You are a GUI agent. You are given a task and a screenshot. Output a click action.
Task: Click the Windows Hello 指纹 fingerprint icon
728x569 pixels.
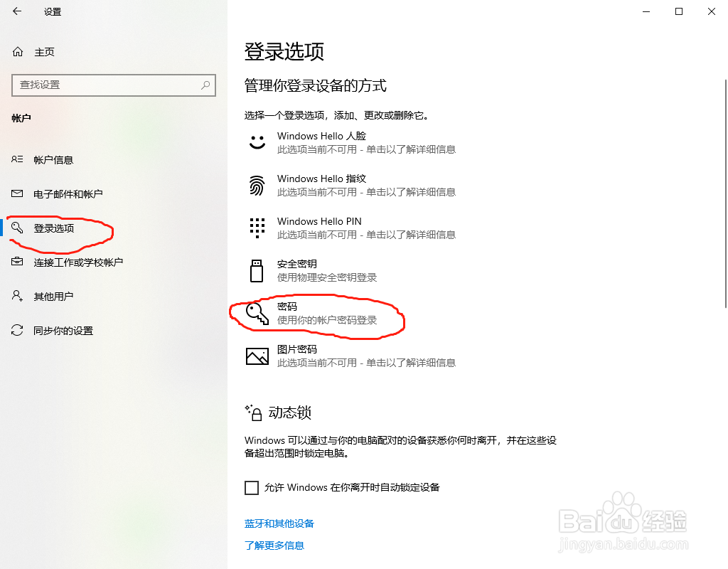[x=257, y=186]
